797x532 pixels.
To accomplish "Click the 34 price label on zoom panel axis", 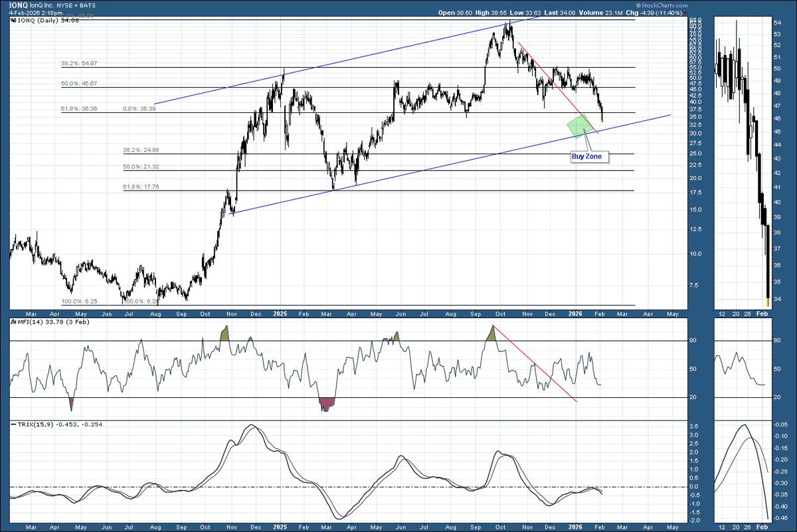I will pyautogui.click(x=778, y=299).
